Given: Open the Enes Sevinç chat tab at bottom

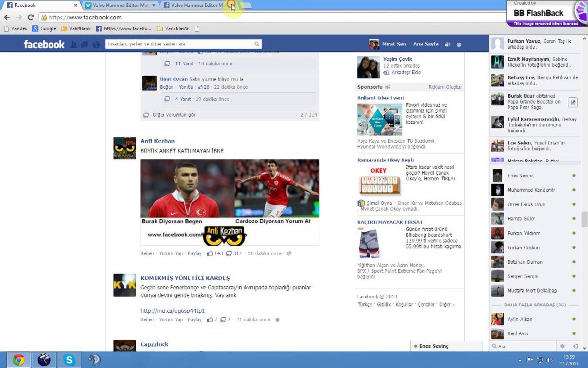Looking at the screenshot, I should point(446,346).
